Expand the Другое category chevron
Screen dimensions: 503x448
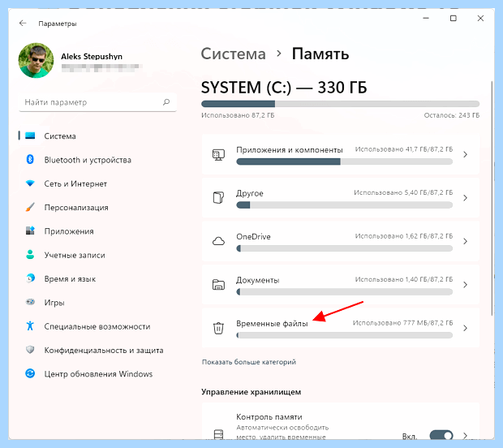pyautogui.click(x=465, y=198)
